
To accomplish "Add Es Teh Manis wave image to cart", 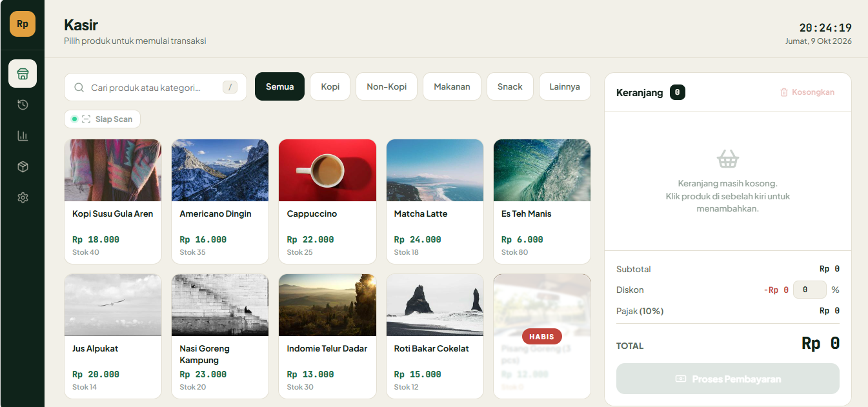I will coord(542,170).
